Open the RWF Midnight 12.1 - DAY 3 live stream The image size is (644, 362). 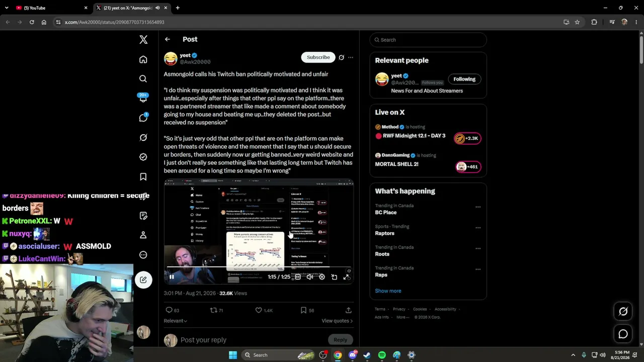pyautogui.click(x=428, y=132)
